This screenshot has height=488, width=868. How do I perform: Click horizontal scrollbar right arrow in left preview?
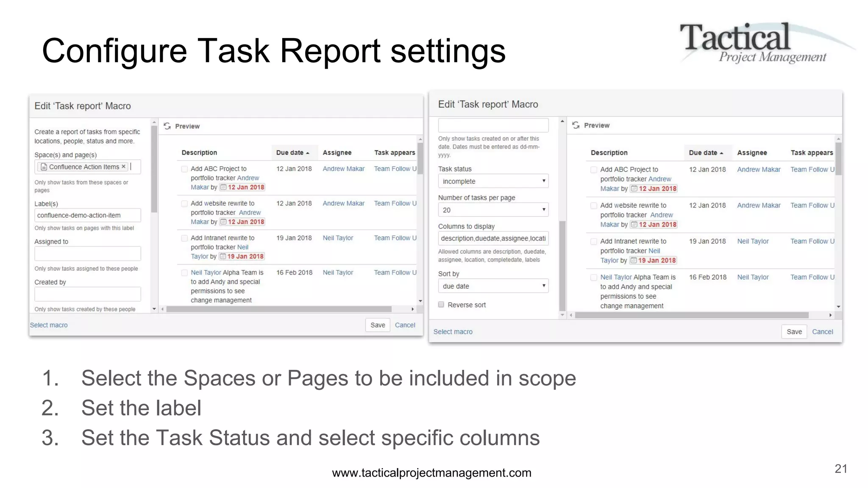click(412, 309)
